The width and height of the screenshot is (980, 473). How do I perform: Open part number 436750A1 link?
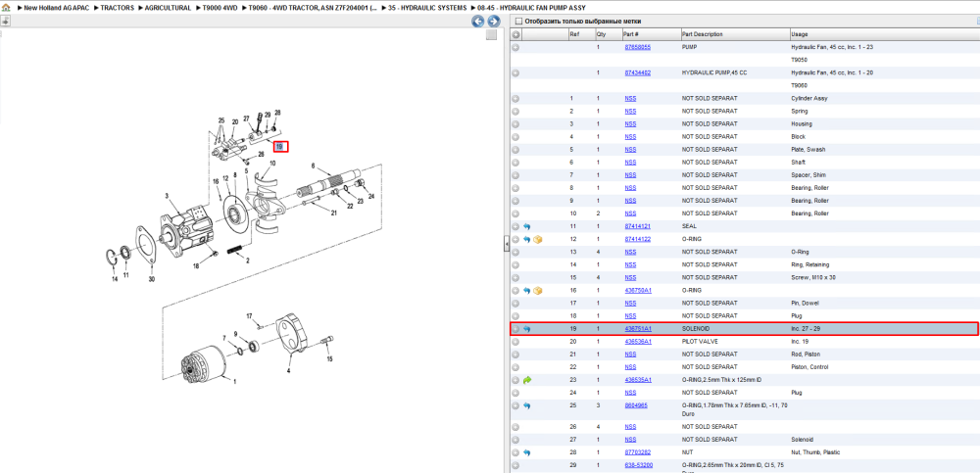(638, 291)
